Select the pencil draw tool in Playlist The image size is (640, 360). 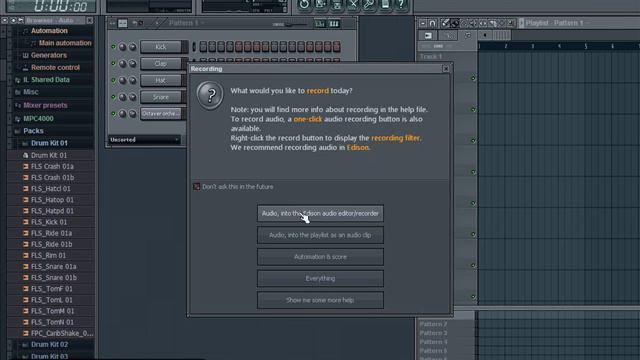[446, 23]
